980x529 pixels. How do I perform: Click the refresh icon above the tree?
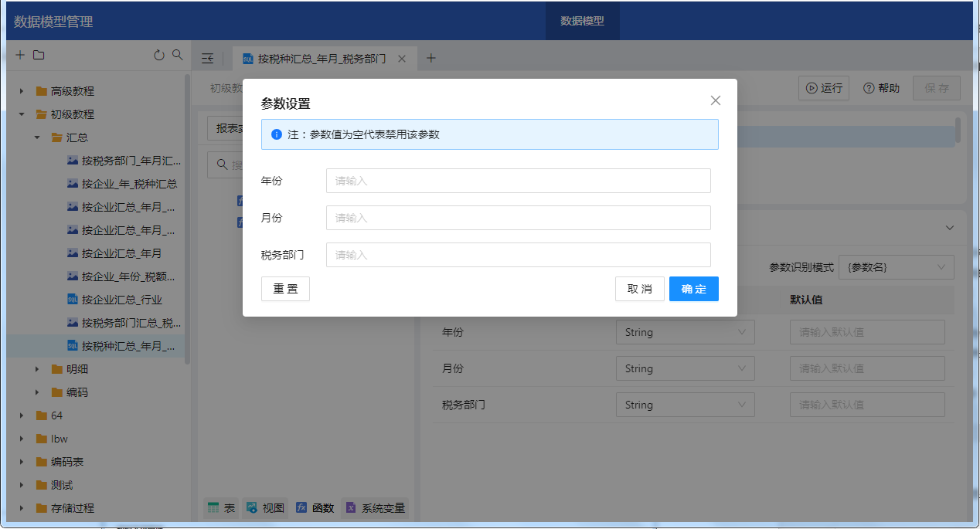[x=159, y=56]
